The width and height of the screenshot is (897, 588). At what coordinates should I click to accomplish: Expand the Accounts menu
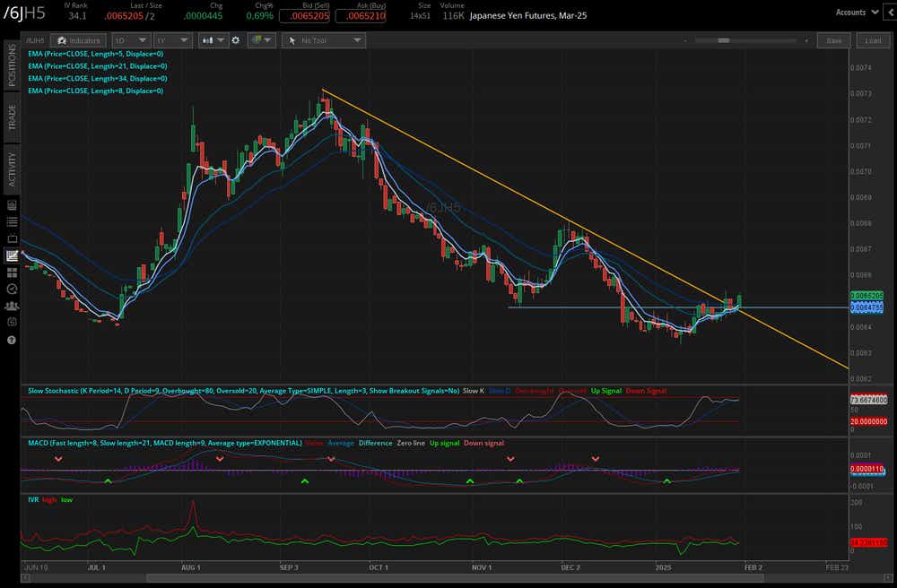854,13
